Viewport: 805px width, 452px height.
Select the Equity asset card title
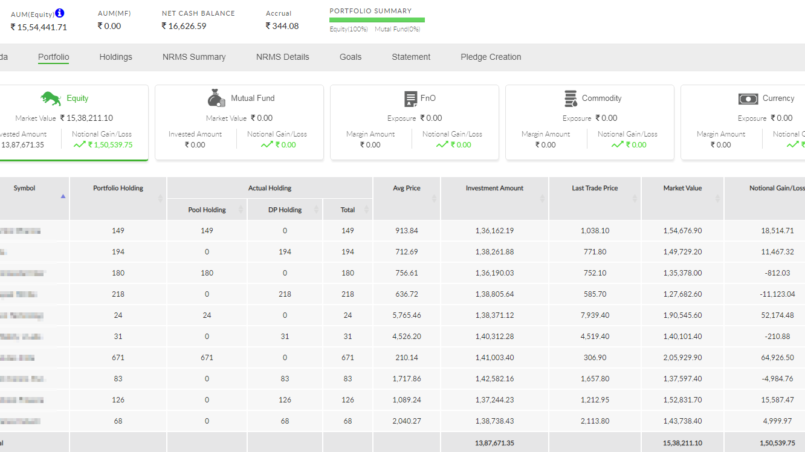coord(78,98)
